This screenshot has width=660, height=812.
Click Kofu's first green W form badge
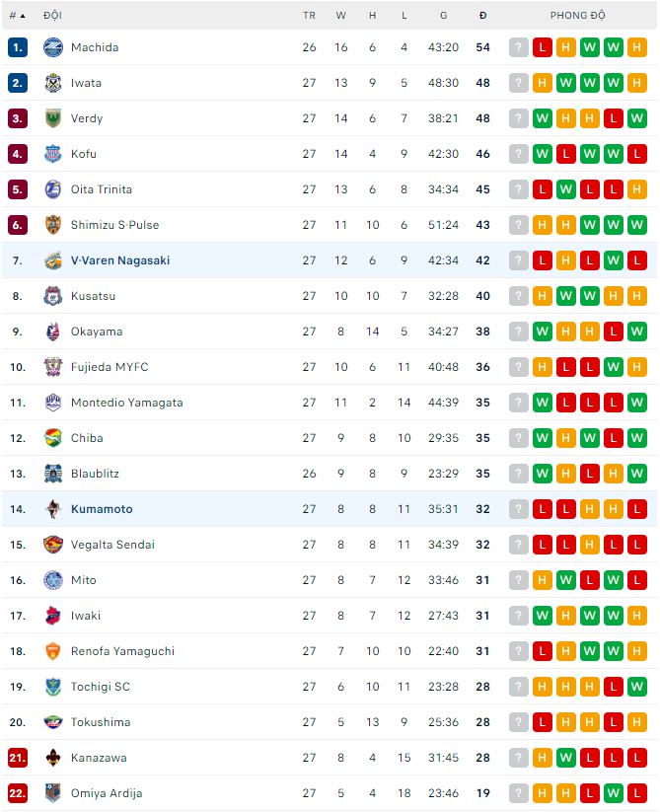543,154
